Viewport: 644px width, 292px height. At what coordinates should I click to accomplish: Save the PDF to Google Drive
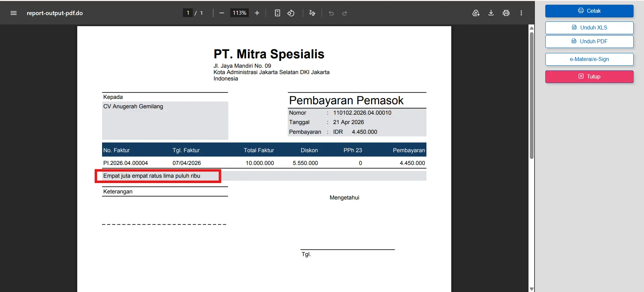(476, 13)
